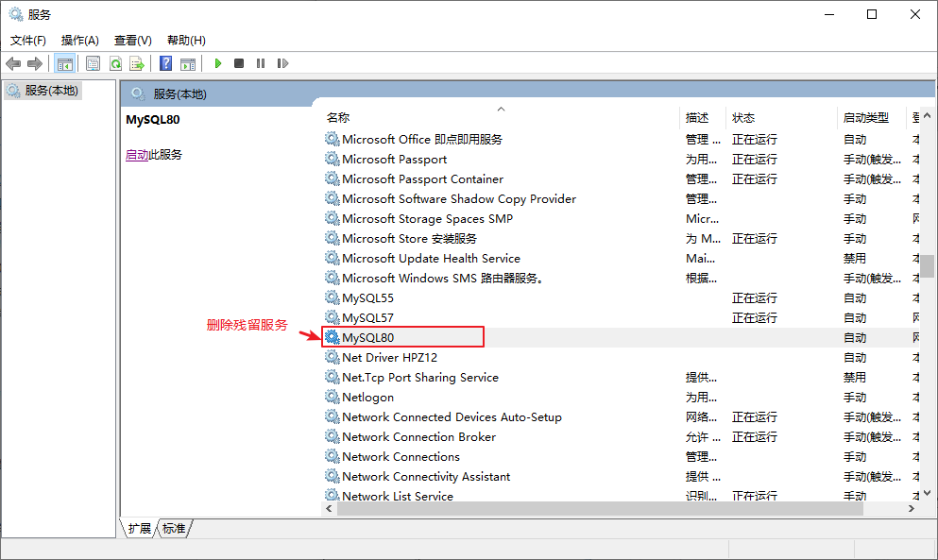Click the Pause service toolbar icon
Image resolution: width=938 pixels, height=560 pixels.
click(260, 63)
